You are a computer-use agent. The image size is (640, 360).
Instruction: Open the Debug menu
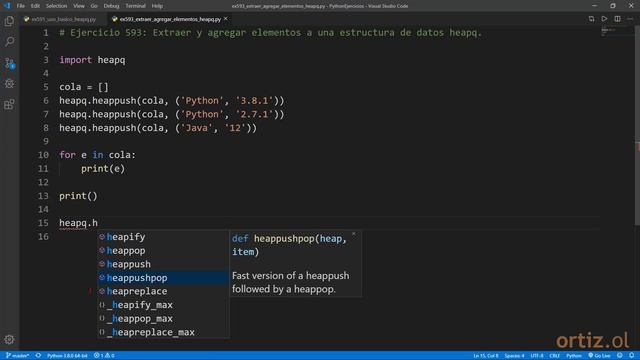(x=111, y=6)
